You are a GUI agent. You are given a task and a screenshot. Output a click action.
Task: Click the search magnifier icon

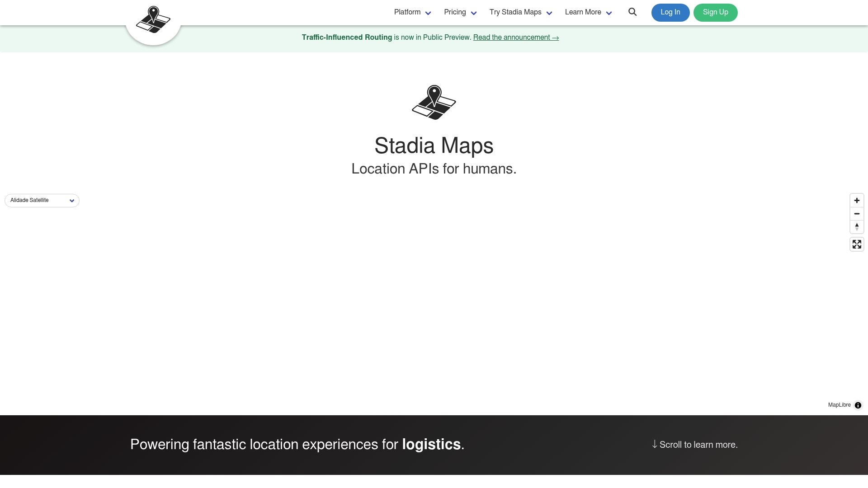(632, 12)
